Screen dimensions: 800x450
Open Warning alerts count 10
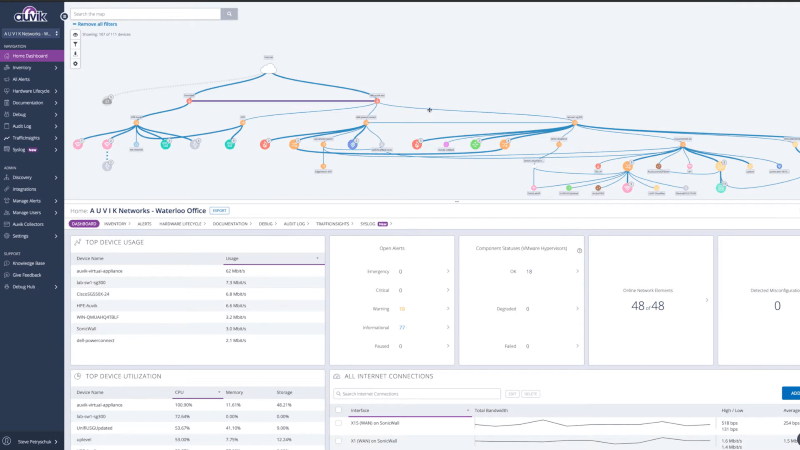402,309
